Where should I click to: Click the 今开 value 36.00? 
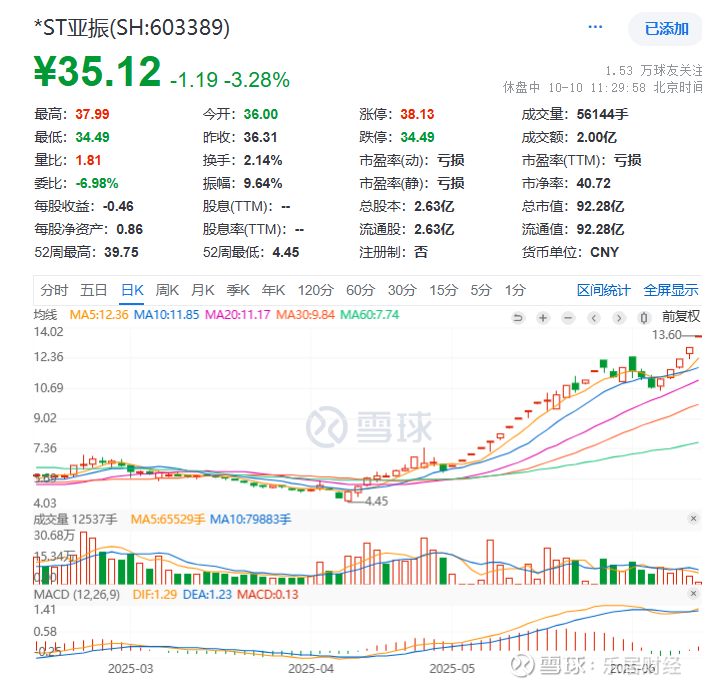pyautogui.click(x=261, y=114)
